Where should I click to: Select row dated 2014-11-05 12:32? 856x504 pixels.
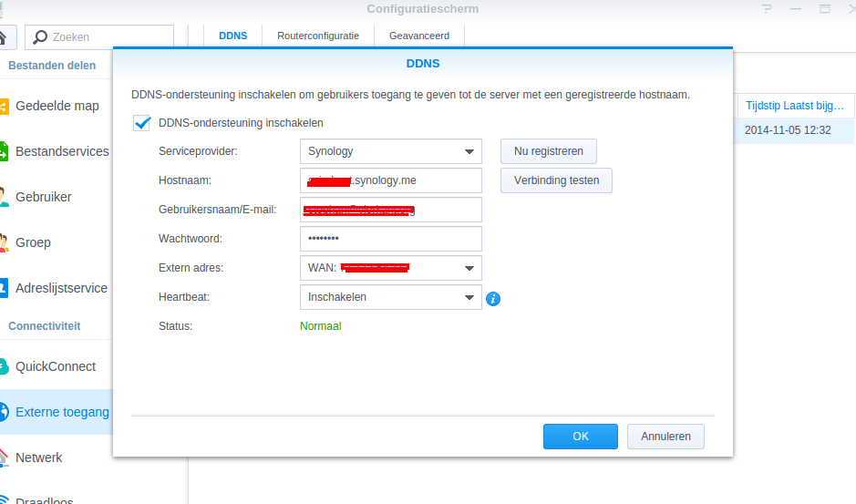tap(795, 130)
